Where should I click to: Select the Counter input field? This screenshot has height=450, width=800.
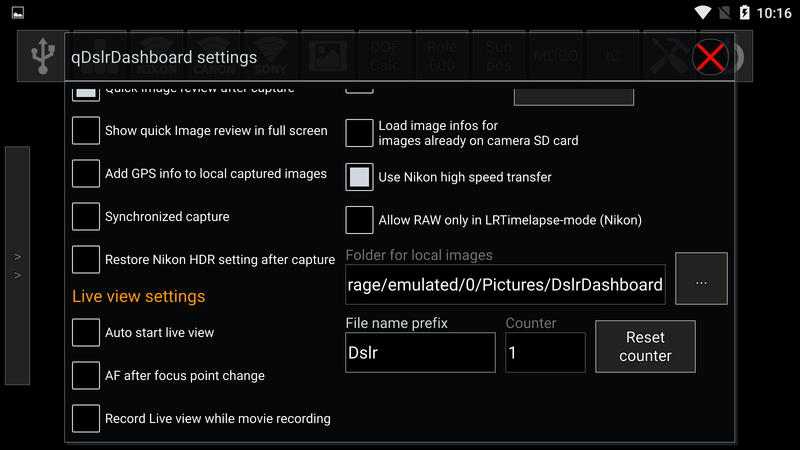(545, 353)
